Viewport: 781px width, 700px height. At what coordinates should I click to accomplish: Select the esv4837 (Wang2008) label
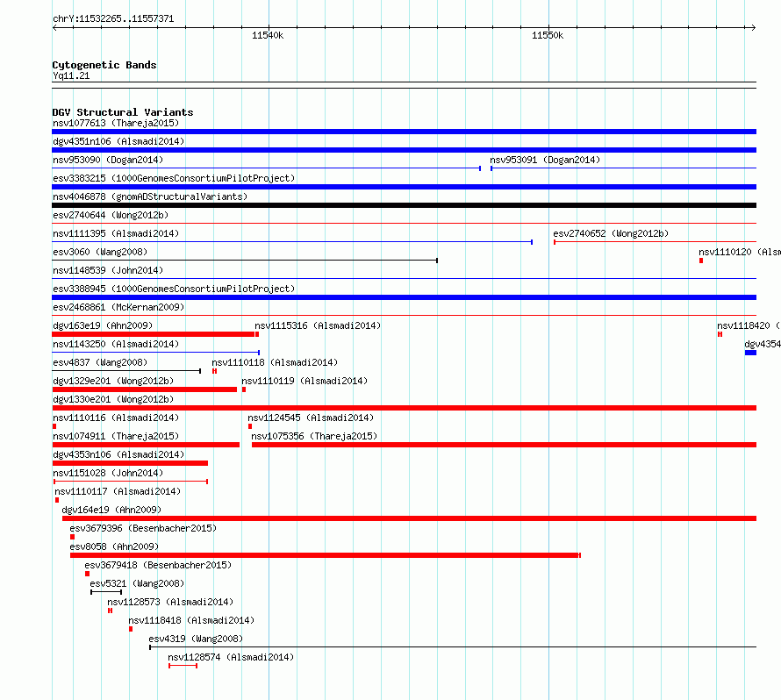[x=100, y=362]
